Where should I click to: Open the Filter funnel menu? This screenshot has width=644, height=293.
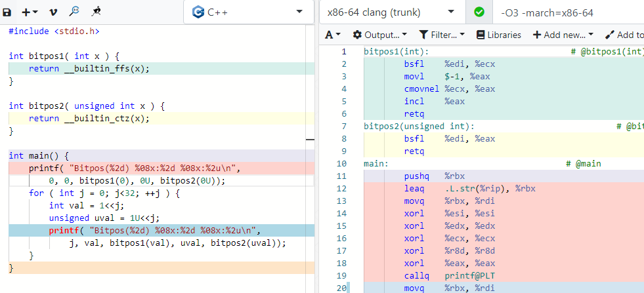pyautogui.click(x=442, y=35)
